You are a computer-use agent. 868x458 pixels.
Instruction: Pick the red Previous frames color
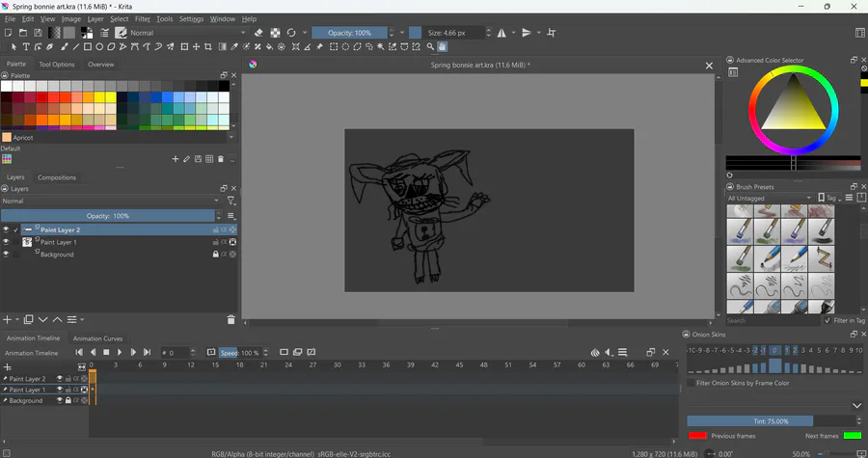pyautogui.click(x=697, y=436)
